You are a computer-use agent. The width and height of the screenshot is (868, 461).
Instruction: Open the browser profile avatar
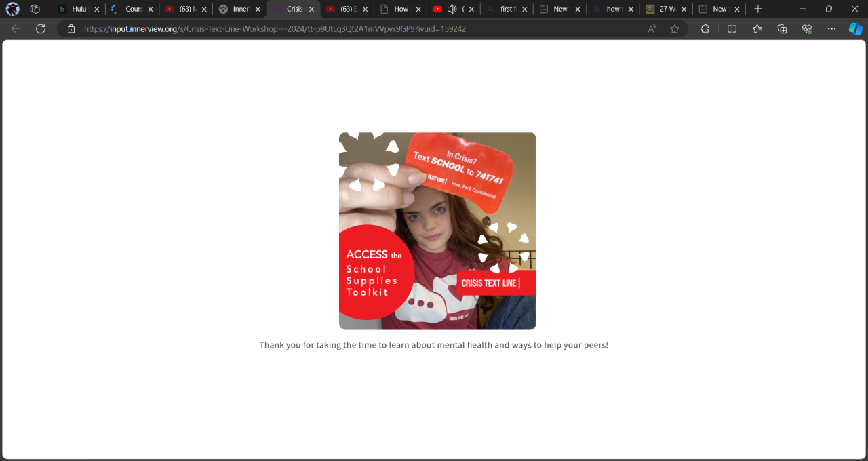13,9
